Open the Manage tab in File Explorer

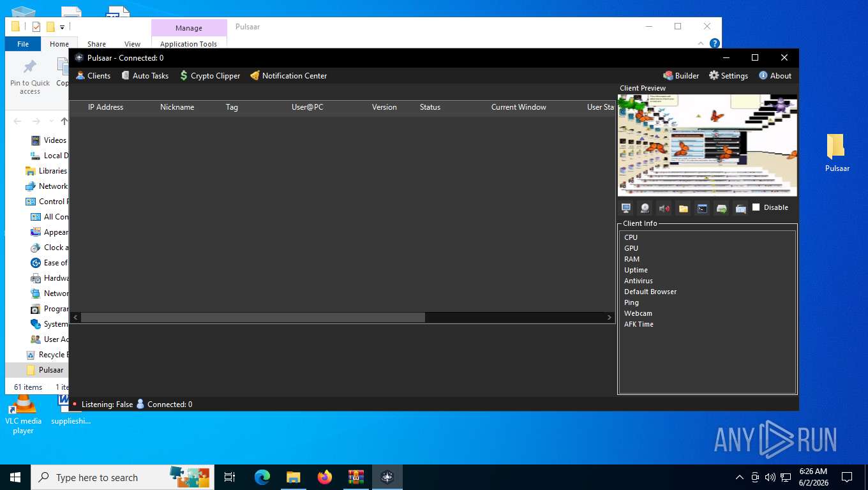tap(189, 28)
